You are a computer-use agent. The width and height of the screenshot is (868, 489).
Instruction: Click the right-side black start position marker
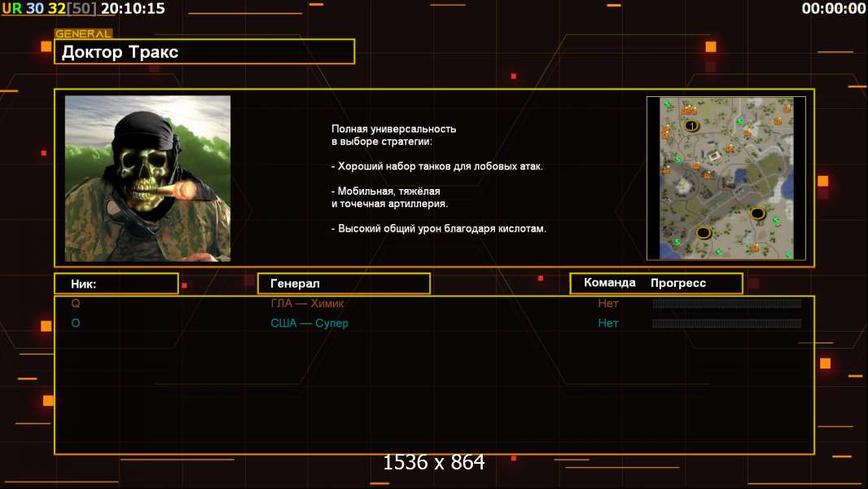coord(757,214)
